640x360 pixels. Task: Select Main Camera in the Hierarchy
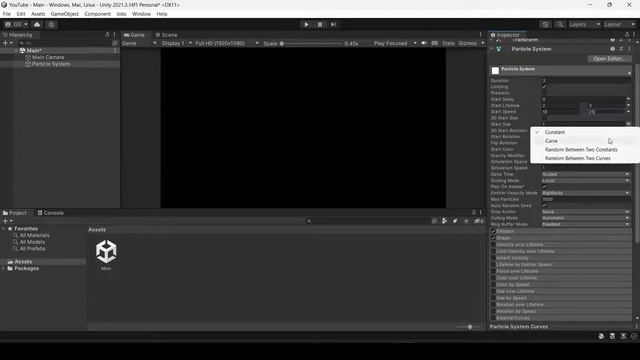[48, 57]
